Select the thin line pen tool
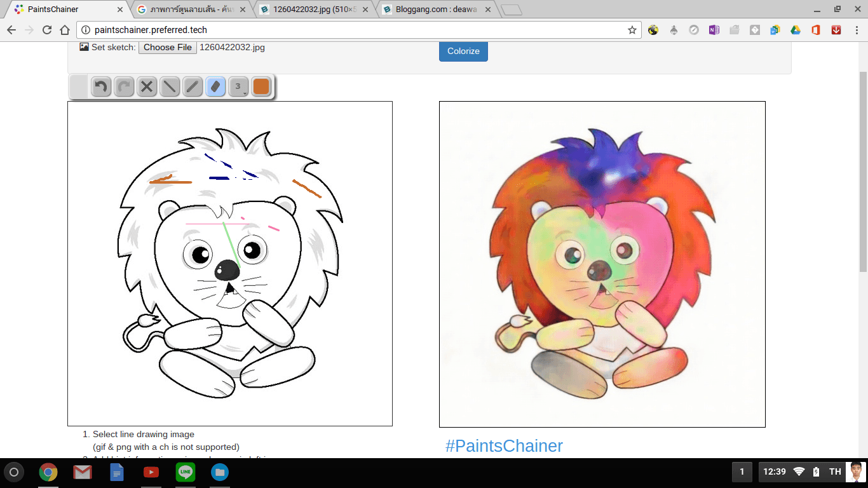The height and width of the screenshot is (488, 868). [x=170, y=86]
